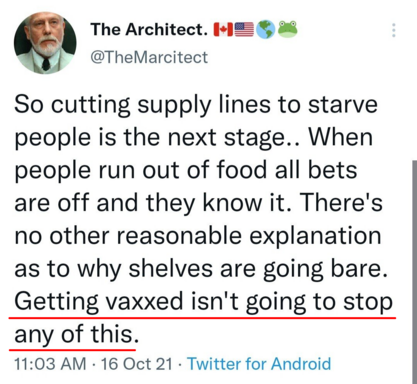Click the phrase 'they know it' in the tweet
This screenshot has height=384, width=417.
[219, 203]
